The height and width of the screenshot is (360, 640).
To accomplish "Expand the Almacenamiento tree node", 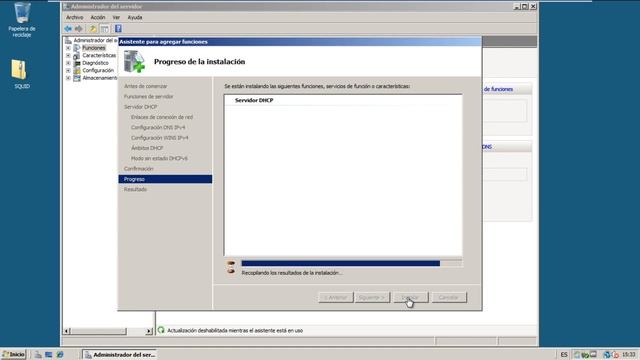I will (x=68, y=78).
